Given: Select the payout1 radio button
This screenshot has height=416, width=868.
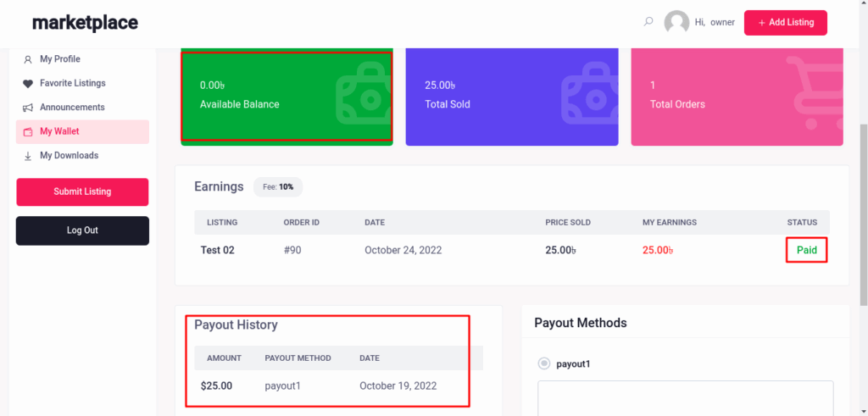Looking at the screenshot, I should click(x=544, y=363).
